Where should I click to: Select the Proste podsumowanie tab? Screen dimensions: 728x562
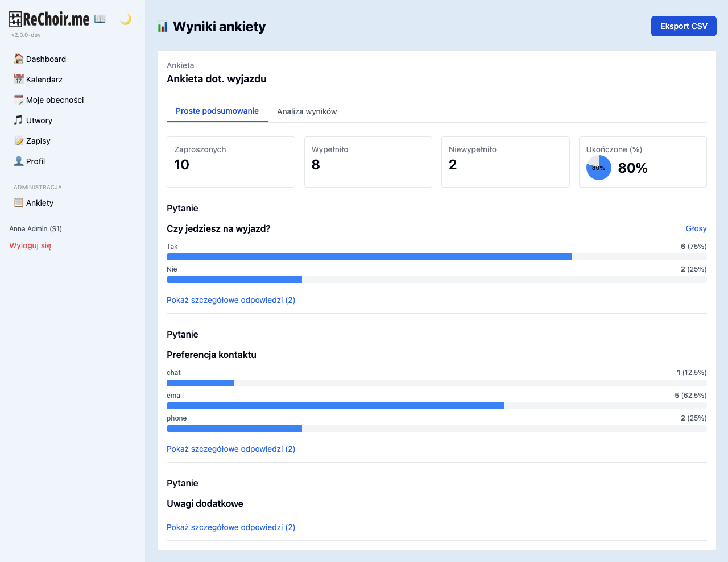click(x=217, y=111)
